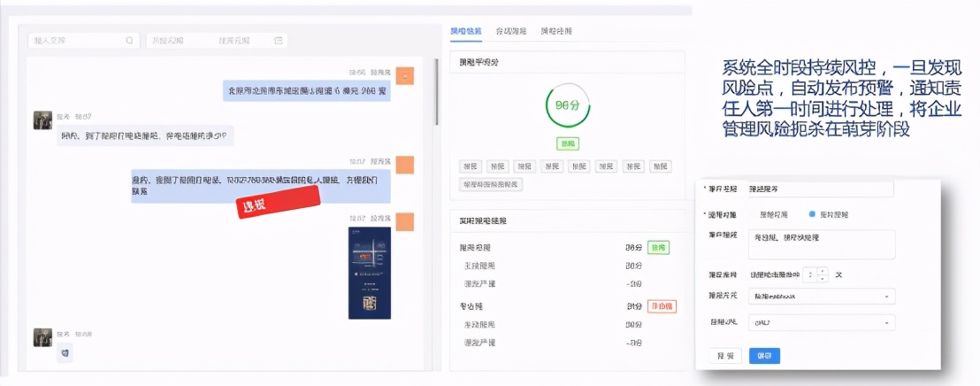This screenshot has width=980, height=386.
Task: Click the green circular 96分 score gauge
Action: tap(568, 105)
